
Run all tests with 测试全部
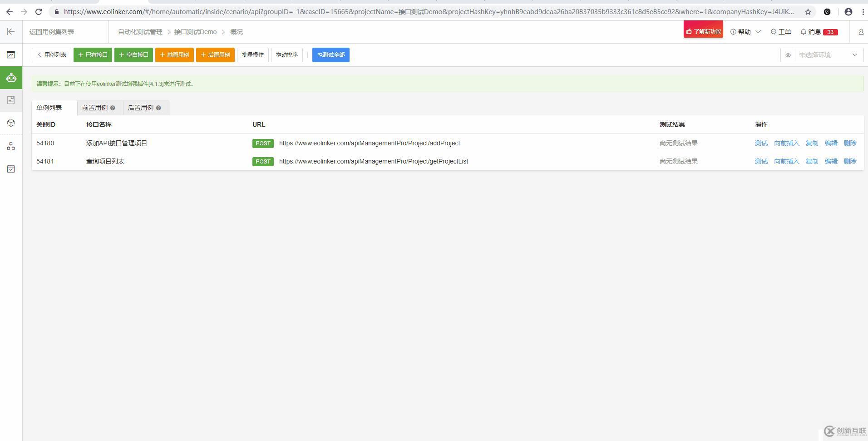[x=331, y=55]
